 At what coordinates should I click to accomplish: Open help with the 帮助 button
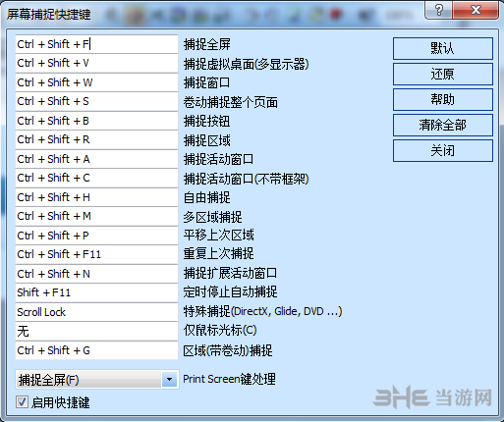(x=443, y=99)
